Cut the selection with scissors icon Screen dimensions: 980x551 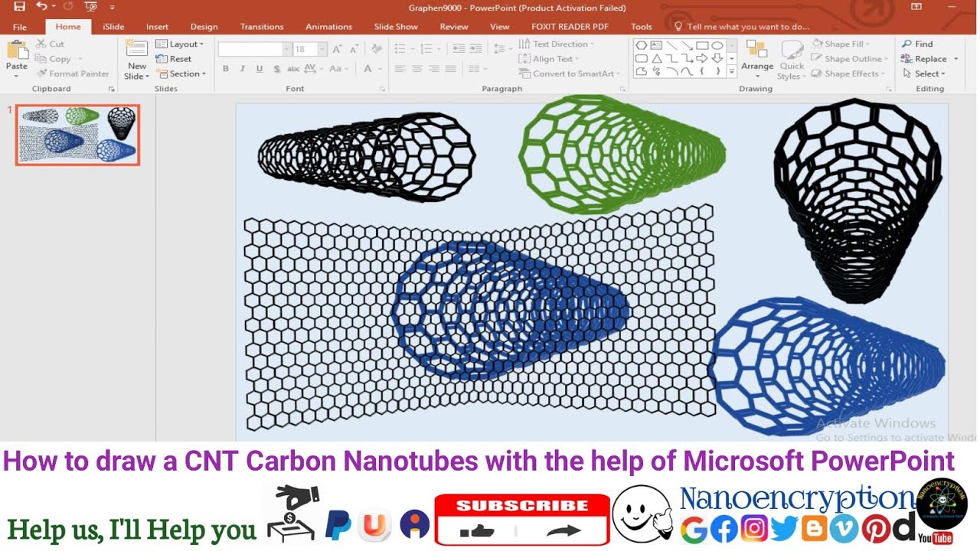pos(41,44)
